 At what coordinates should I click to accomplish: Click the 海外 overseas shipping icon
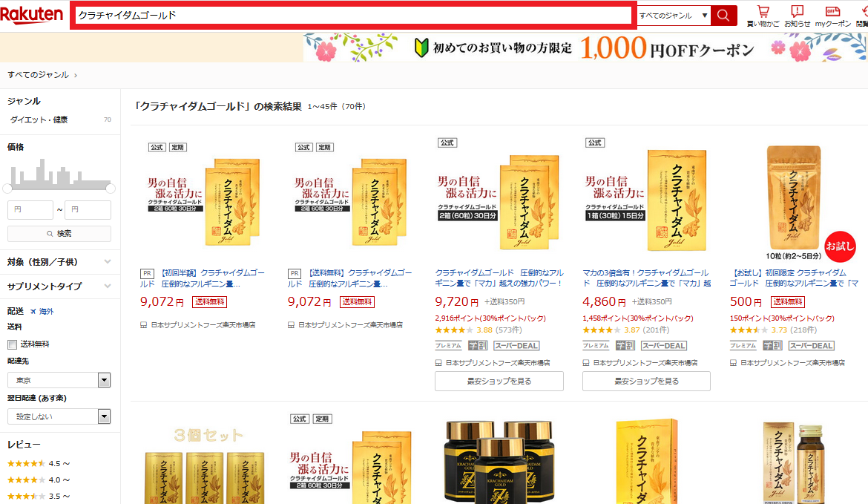tap(33, 311)
